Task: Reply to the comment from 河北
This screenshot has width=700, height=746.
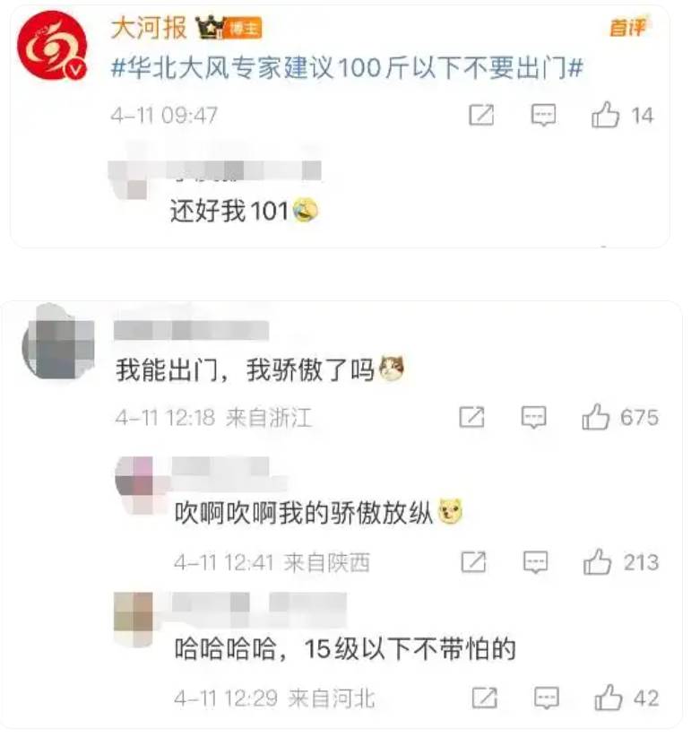Action: click(x=547, y=698)
